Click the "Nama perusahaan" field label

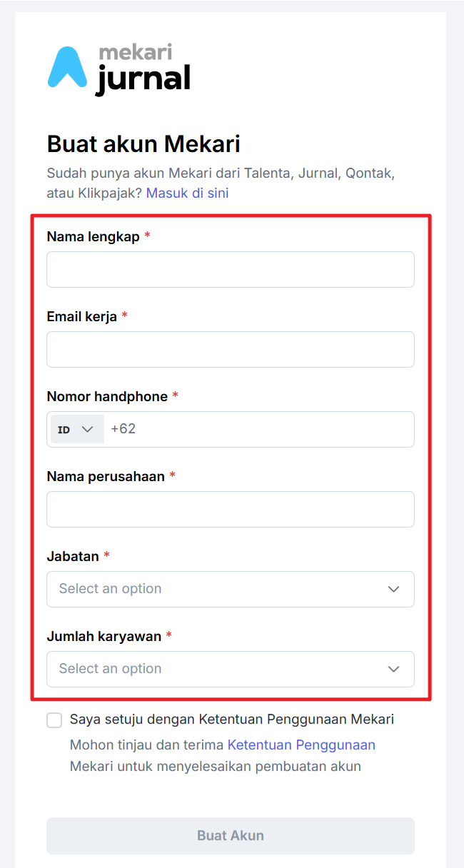[106, 476]
